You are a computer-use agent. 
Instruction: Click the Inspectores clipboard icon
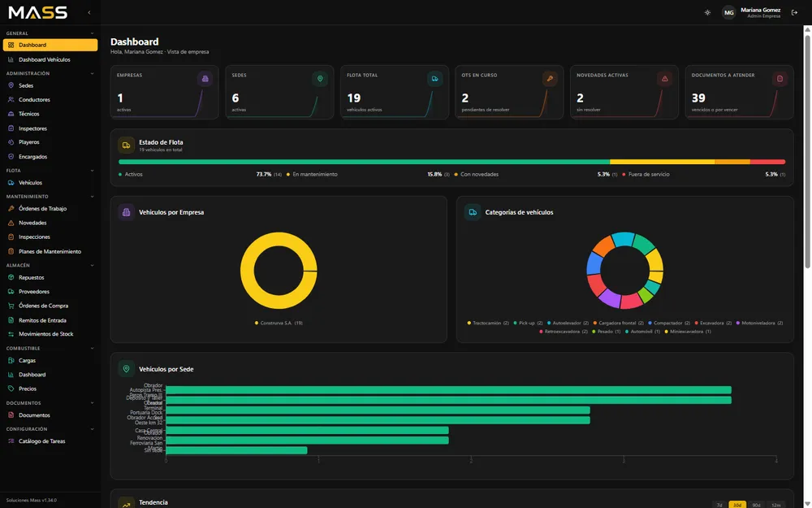(11, 128)
